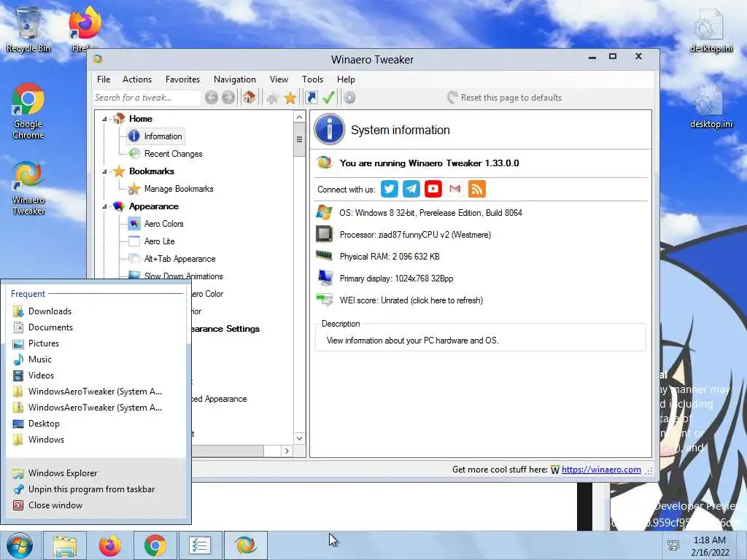Open the YouTube connect icon
Image resolution: width=747 pixels, height=560 pixels.
[433, 189]
